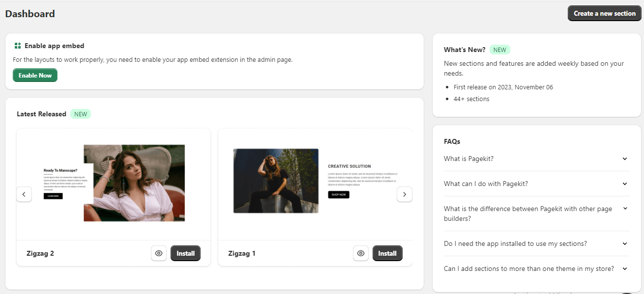This screenshot has width=644, height=294.
Task: Click the '44+ sections' list item
Action: (x=471, y=99)
